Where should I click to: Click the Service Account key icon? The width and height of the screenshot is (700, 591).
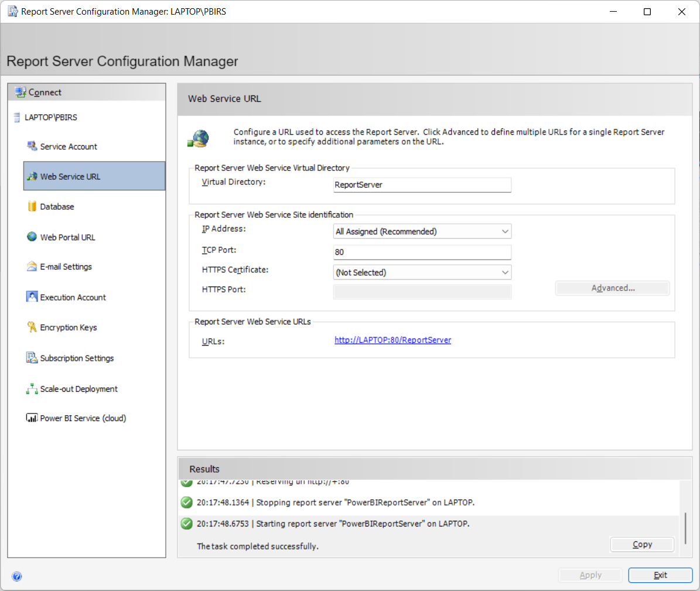point(32,146)
